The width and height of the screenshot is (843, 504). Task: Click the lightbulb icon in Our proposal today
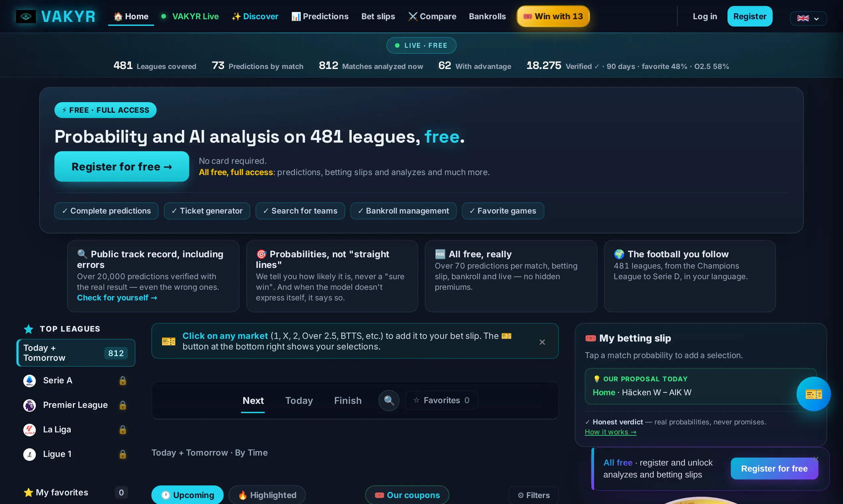596,379
